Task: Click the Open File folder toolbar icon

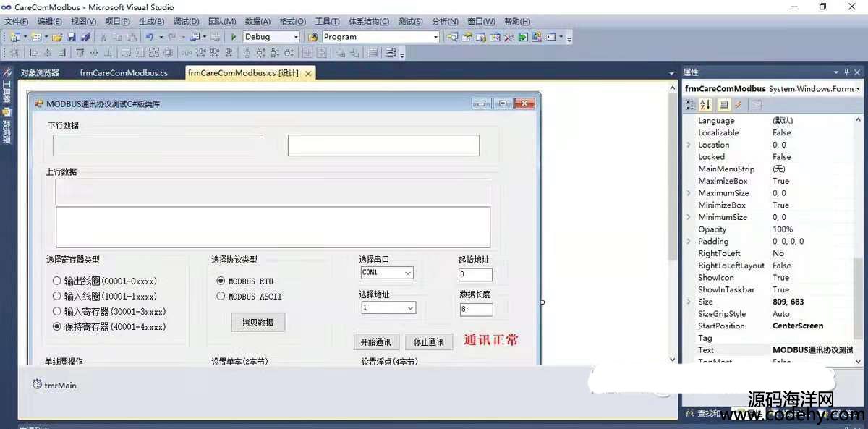Action: point(57,37)
